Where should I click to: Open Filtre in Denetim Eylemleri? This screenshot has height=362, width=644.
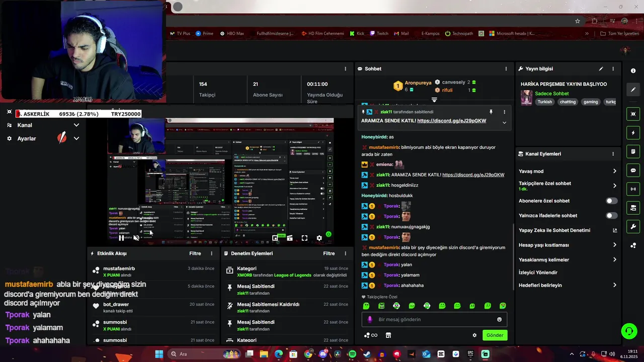pyautogui.click(x=329, y=253)
